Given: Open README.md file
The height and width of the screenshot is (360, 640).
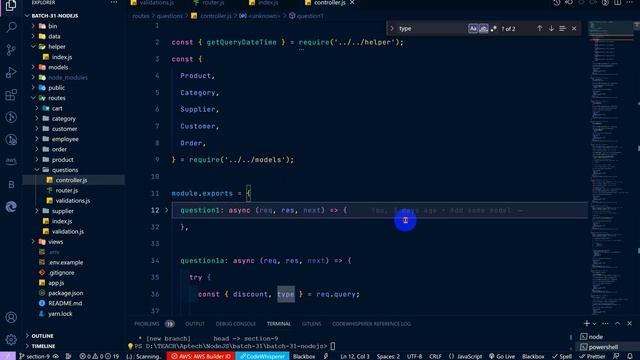Looking at the screenshot, I should 65,303.
